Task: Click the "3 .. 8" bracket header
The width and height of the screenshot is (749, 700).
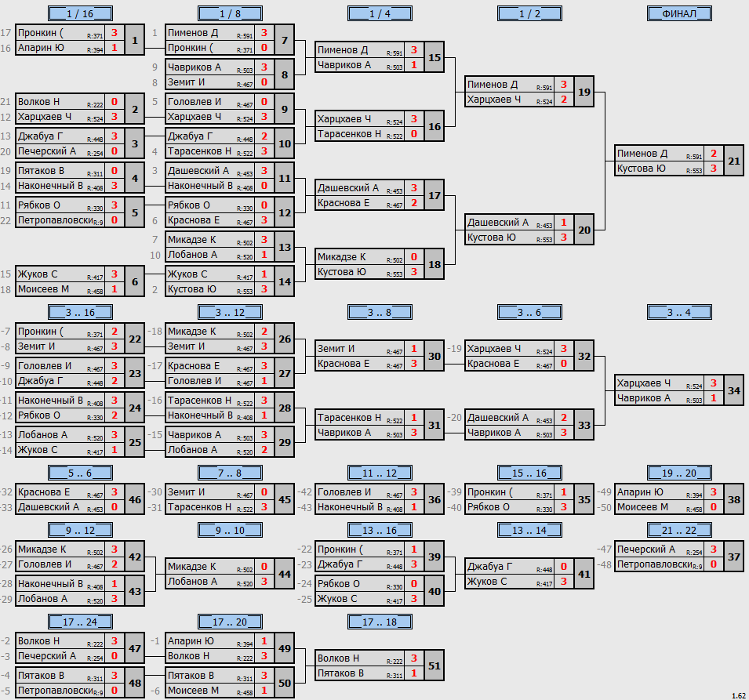Action: click(380, 312)
